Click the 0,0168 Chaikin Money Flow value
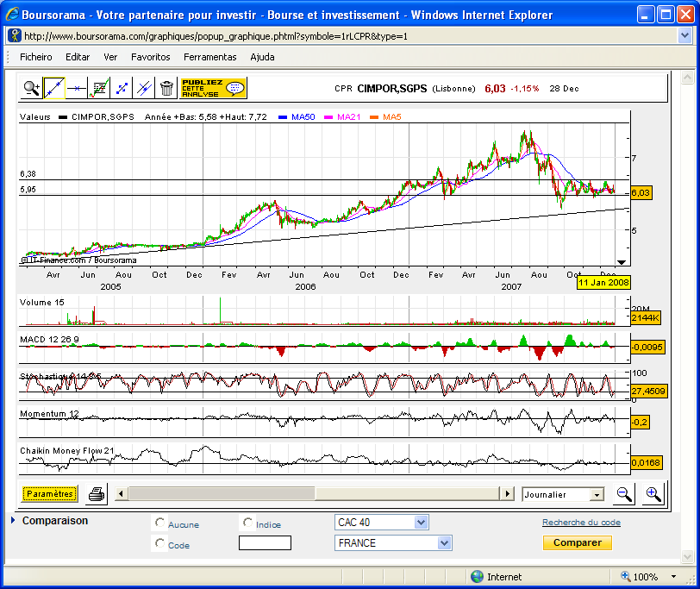This screenshot has height=589, width=700. (x=646, y=462)
